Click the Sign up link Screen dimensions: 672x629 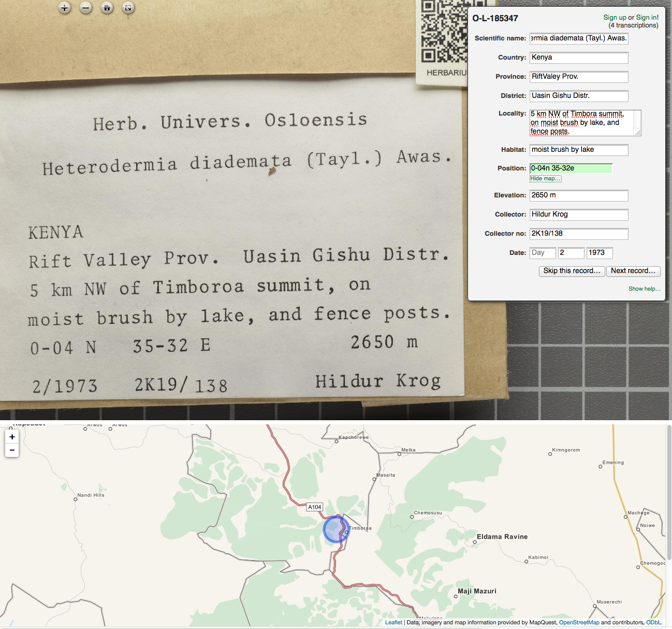coord(615,17)
